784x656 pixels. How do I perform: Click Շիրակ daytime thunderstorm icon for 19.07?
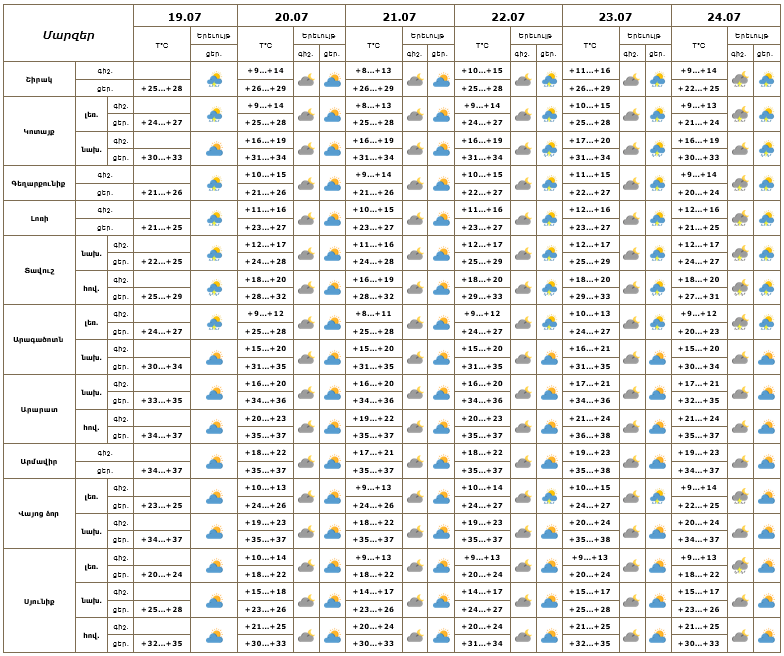(214, 80)
